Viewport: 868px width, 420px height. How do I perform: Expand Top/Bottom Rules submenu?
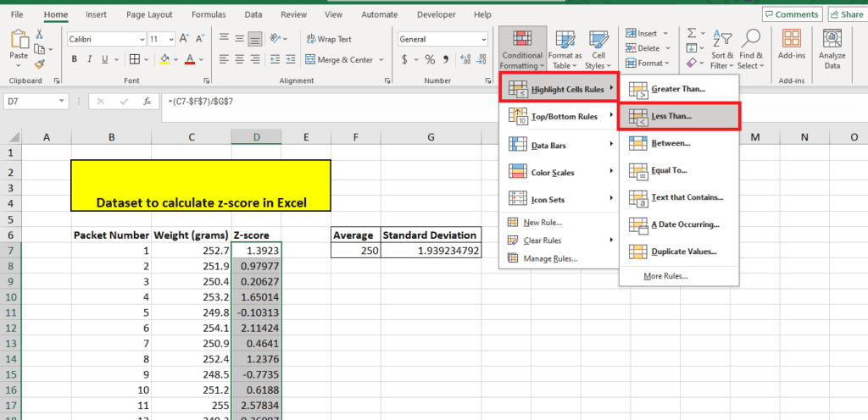click(x=559, y=117)
